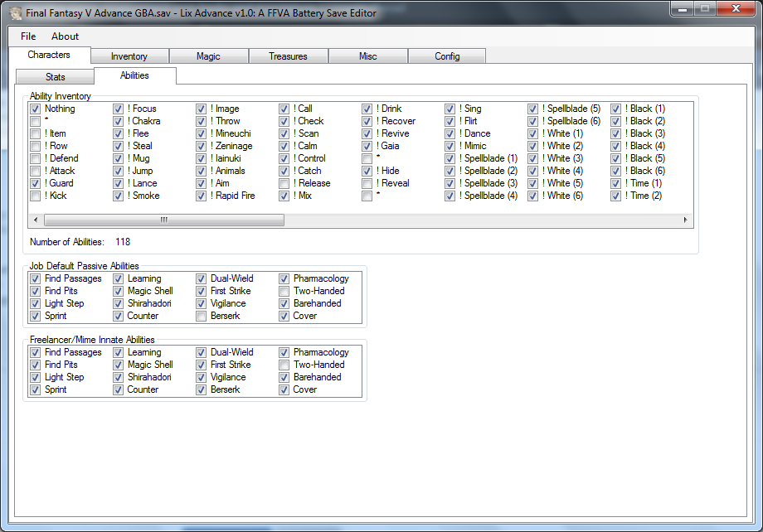Screen dimensions: 763x532
Task: Uncheck Pharmacology in Freelancer/Mime Innate Abilities
Action: coord(284,352)
